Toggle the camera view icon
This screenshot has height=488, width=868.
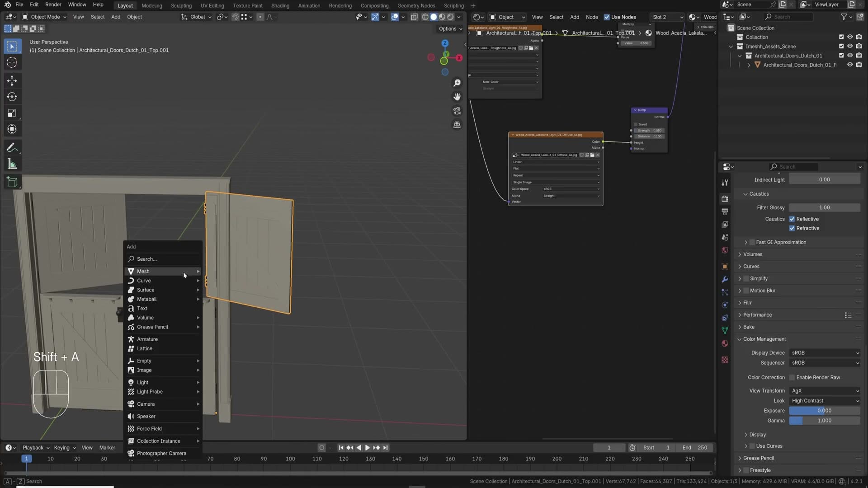click(x=457, y=111)
